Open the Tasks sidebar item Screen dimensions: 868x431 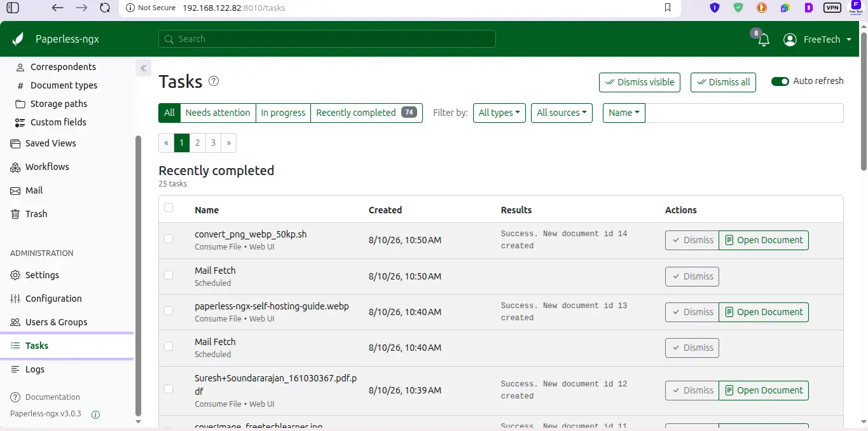click(x=67, y=346)
